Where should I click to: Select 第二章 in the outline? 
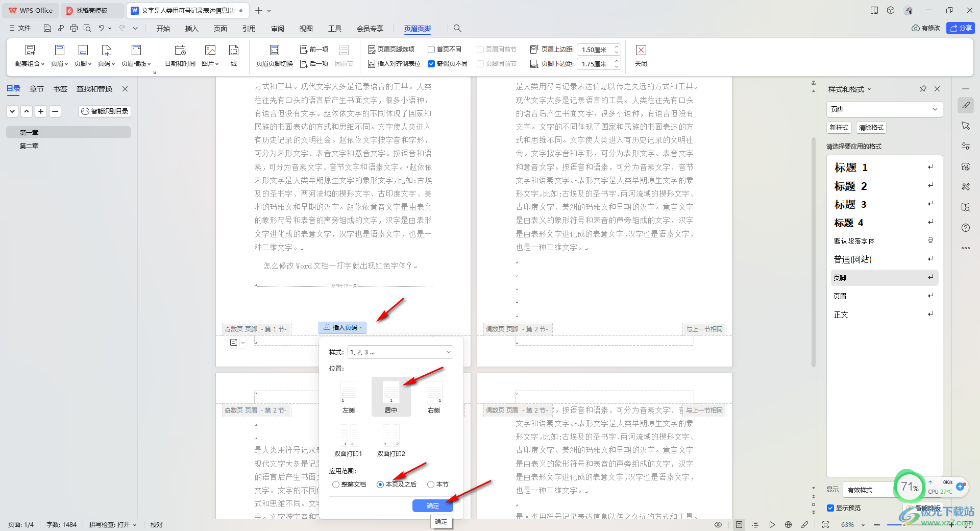[29, 146]
